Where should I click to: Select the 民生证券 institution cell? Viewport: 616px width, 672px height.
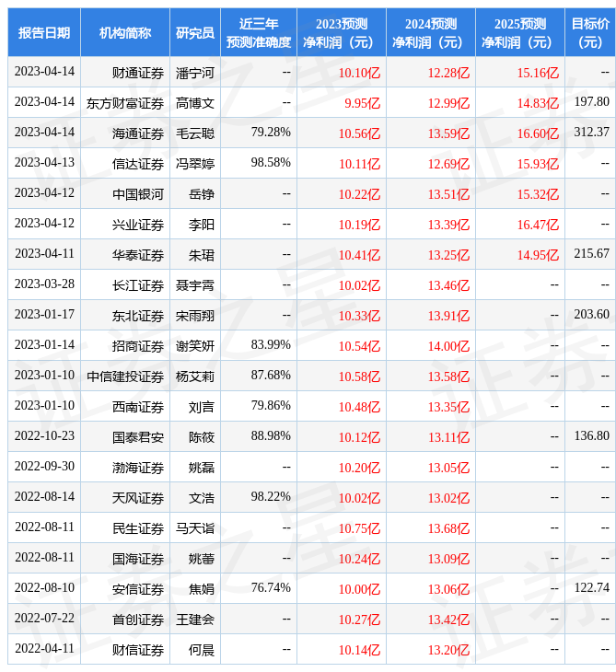click(124, 528)
